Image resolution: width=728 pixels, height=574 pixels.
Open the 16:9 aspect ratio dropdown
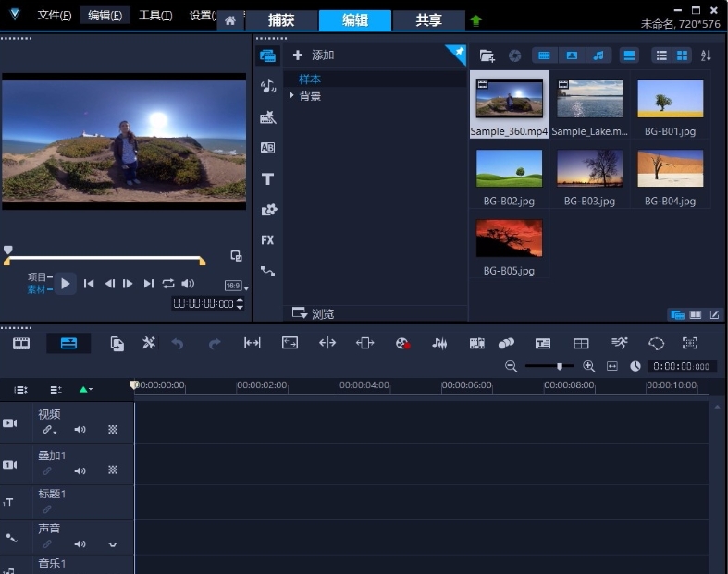click(x=236, y=286)
